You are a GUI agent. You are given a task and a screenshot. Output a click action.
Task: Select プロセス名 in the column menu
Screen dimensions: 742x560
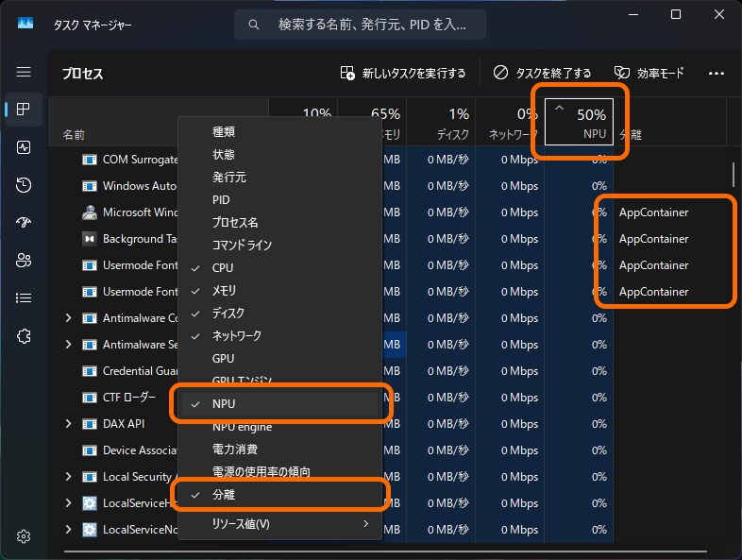click(279, 223)
